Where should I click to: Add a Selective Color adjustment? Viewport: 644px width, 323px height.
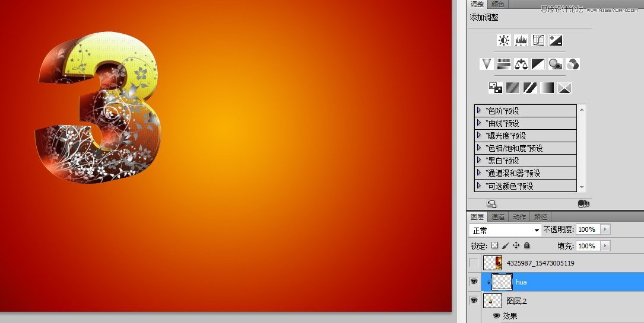[x=564, y=88]
